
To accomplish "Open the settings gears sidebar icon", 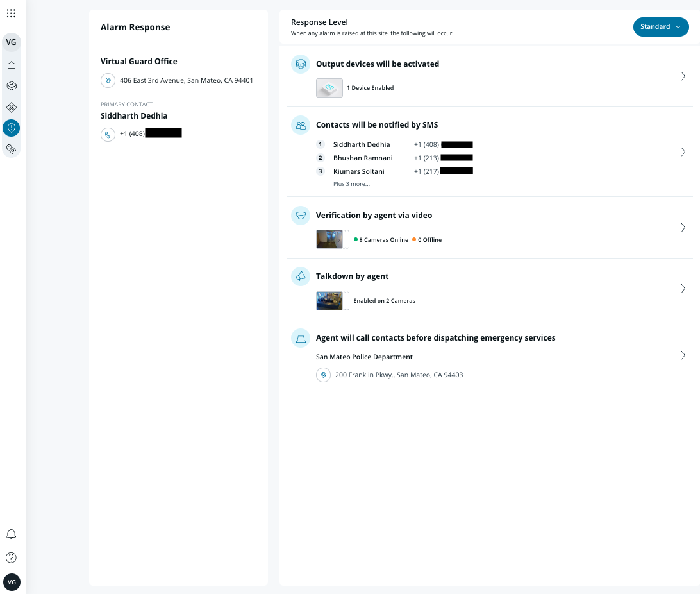I will pyautogui.click(x=12, y=149).
